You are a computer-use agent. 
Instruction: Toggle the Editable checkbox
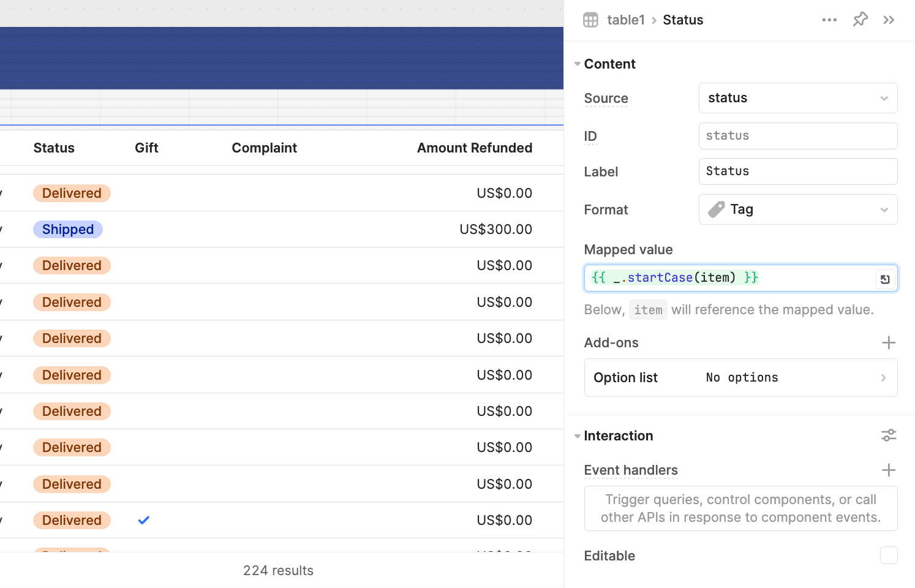click(889, 556)
